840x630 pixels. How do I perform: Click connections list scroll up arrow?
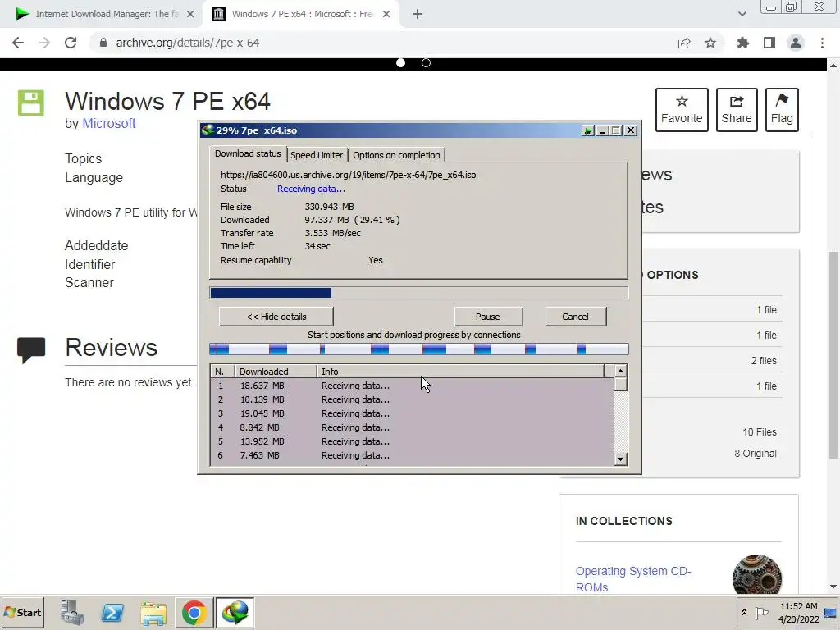(x=620, y=371)
